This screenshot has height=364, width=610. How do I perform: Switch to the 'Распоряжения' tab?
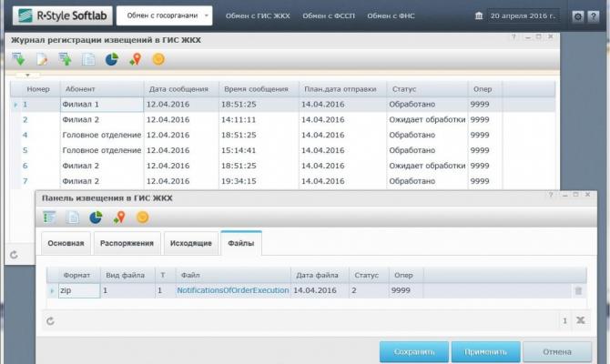point(127,243)
